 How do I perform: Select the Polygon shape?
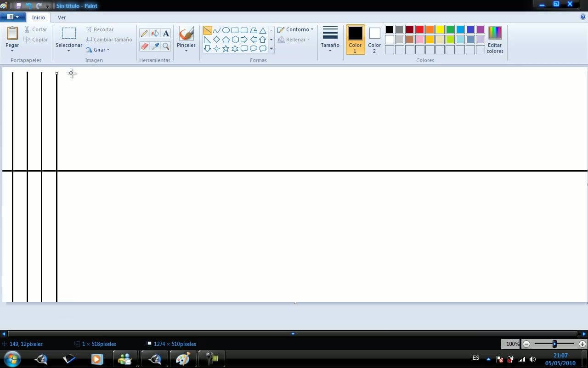click(x=253, y=30)
